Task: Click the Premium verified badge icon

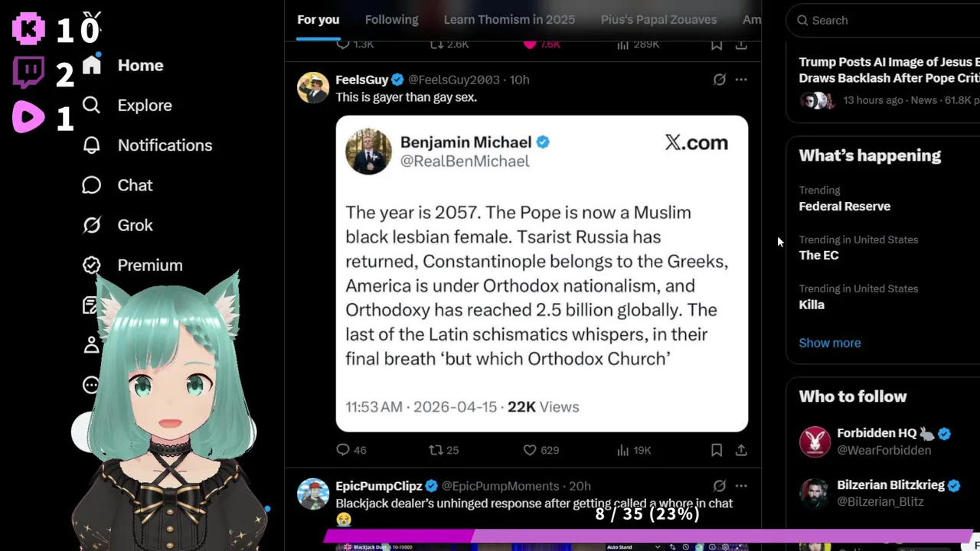Action: coord(91,265)
